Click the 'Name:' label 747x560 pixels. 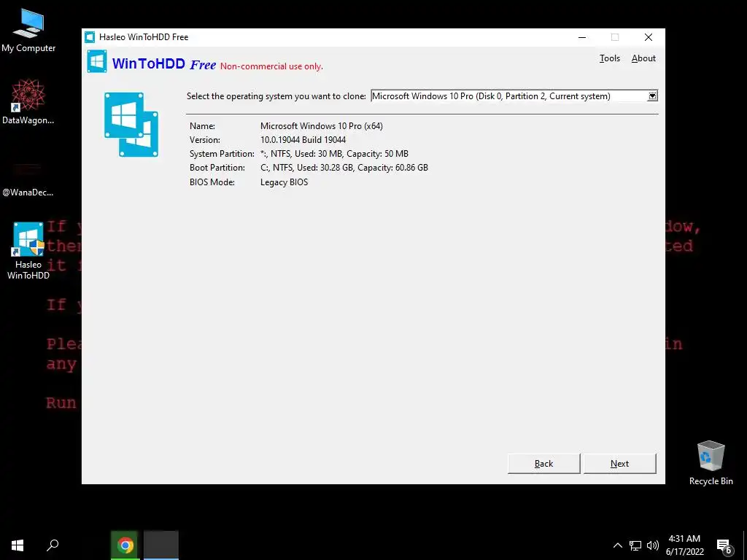[203, 126]
